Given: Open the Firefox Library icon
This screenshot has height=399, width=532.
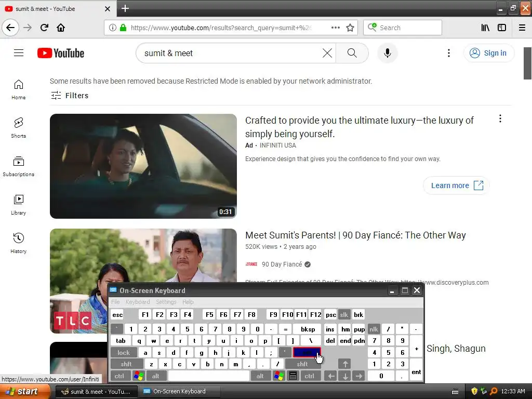Looking at the screenshot, I should pos(485,28).
